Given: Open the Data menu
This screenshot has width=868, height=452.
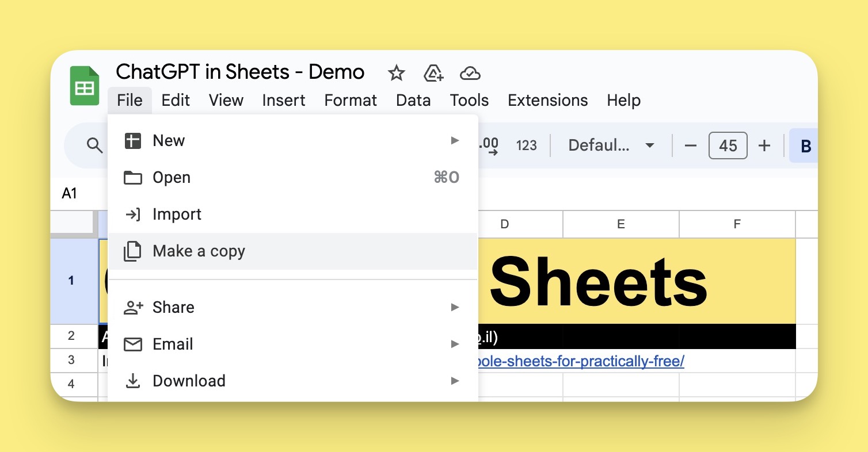Looking at the screenshot, I should point(413,100).
